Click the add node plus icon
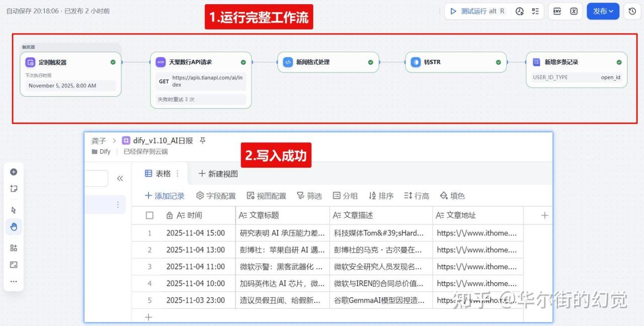Image resolution: width=644 pixels, height=326 pixels. (14, 172)
